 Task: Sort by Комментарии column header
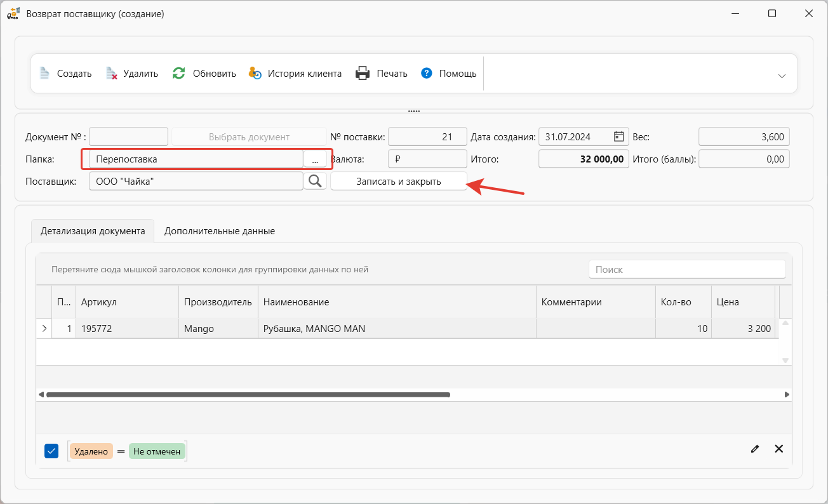[596, 302]
